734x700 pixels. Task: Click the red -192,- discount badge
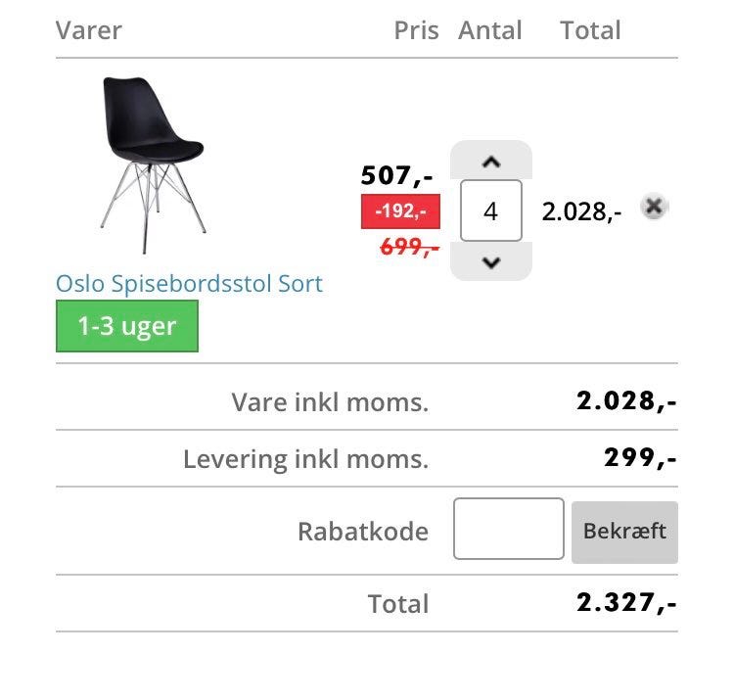tap(400, 210)
